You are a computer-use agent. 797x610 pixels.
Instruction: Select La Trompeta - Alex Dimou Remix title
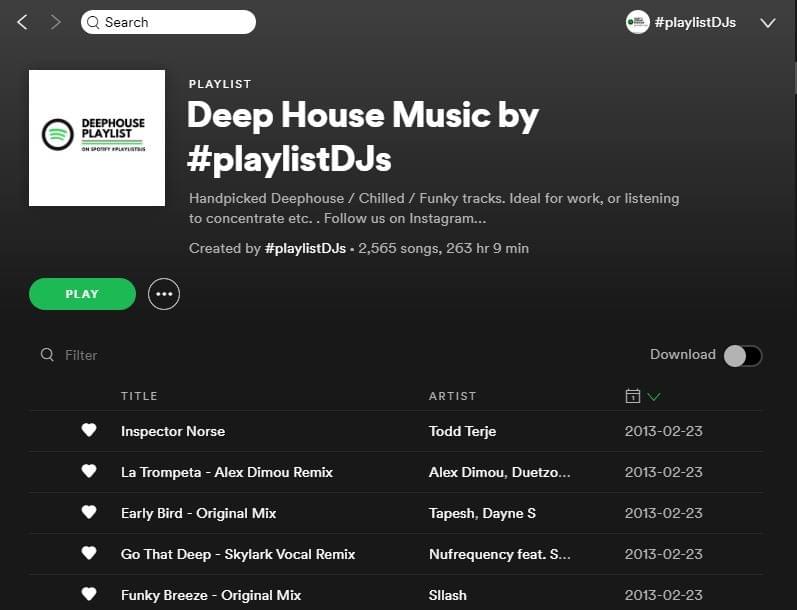click(x=227, y=472)
